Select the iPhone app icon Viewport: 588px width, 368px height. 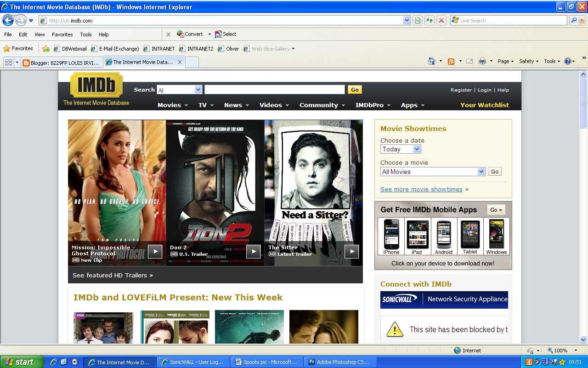coord(391,236)
